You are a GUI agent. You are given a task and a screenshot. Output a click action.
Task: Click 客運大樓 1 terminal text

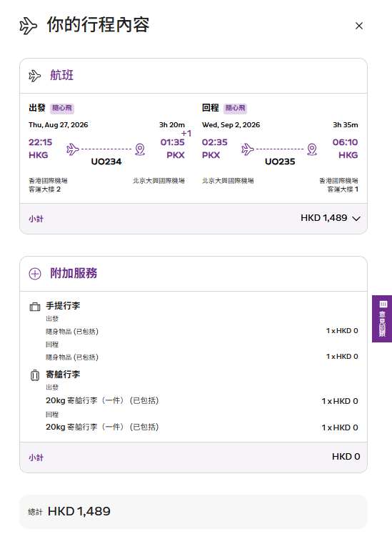coord(343,189)
